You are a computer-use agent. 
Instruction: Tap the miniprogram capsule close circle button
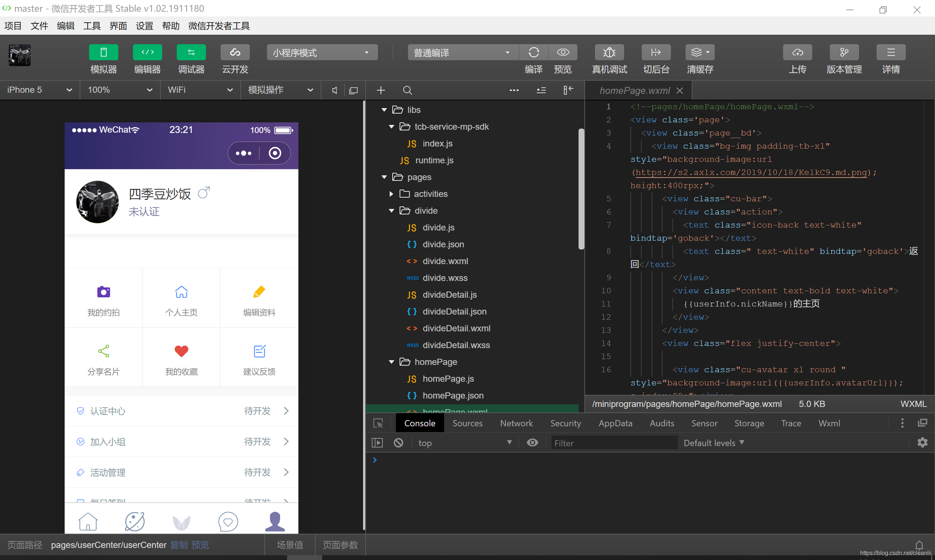click(275, 153)
